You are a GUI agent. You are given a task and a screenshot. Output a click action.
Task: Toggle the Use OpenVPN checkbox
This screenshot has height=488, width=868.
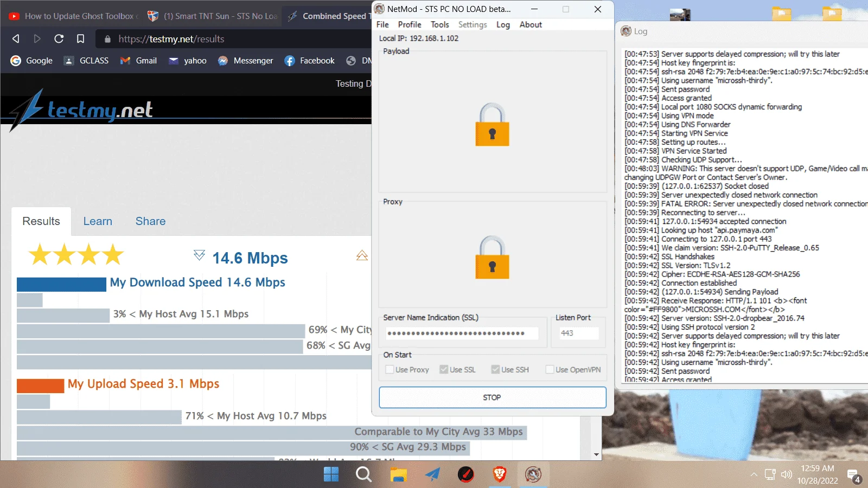[550, 369]
